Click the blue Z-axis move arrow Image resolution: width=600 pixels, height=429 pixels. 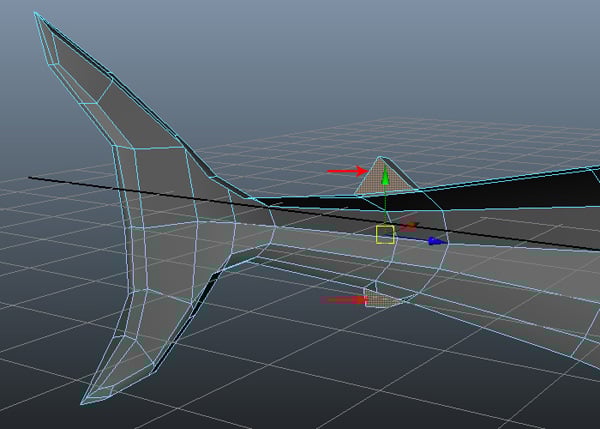(436, 241)
